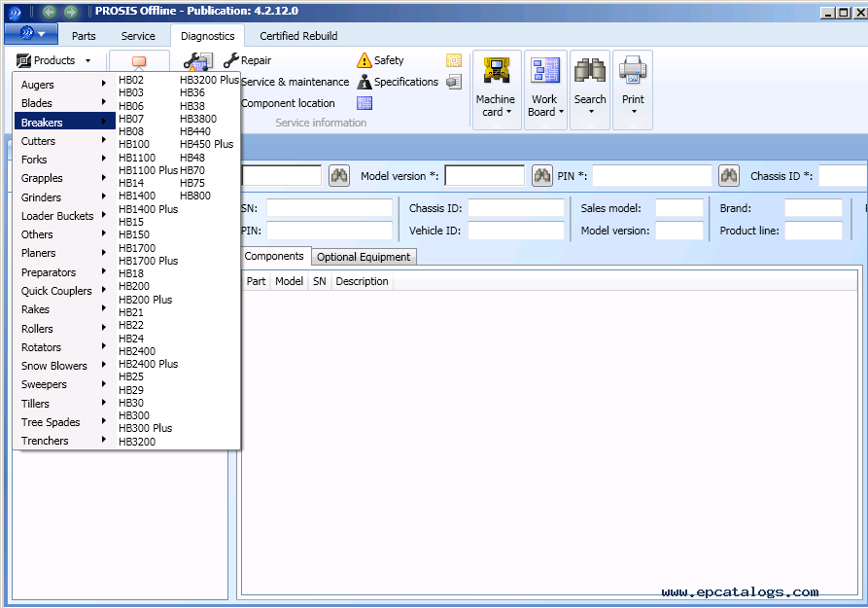This screenshot has width=868, height=608.
Task: Click the orange rectangle icon beside Products
Action: (139, 61)
